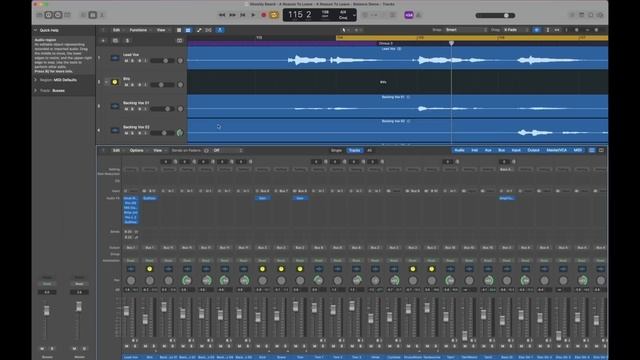Screen dimensions: 640x360
Task: Switch mixer to Tracks view
Action: (x=354, y=151)
